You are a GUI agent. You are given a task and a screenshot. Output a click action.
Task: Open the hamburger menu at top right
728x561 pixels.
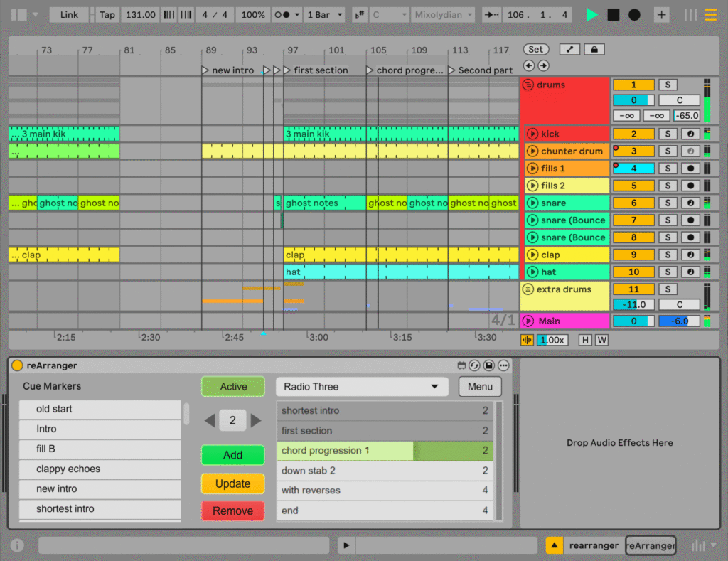710,15
